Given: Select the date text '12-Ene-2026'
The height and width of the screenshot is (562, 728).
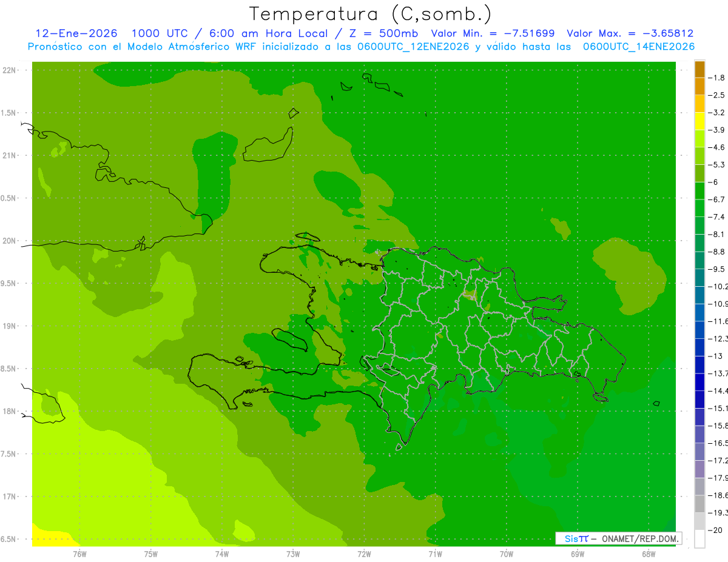Looking at the screenshot, I should tap(76, 33).
